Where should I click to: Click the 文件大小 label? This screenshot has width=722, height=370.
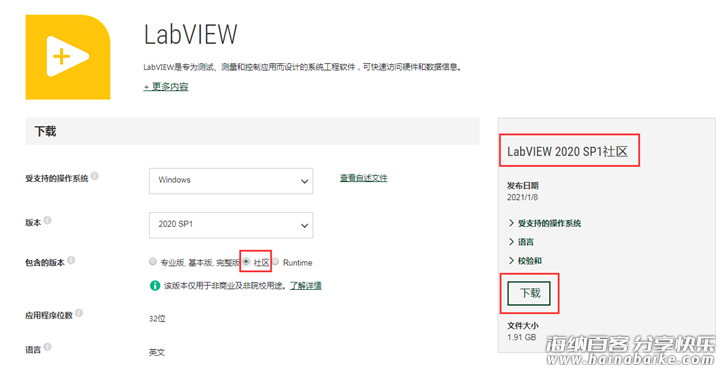coord(523,325)
